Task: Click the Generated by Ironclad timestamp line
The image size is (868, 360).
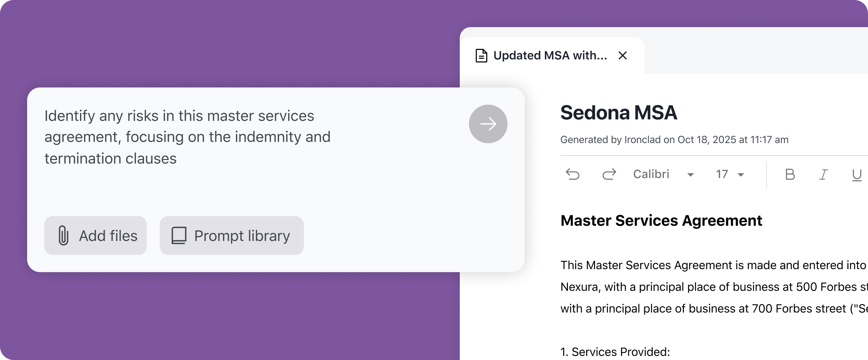Action: 674,140
